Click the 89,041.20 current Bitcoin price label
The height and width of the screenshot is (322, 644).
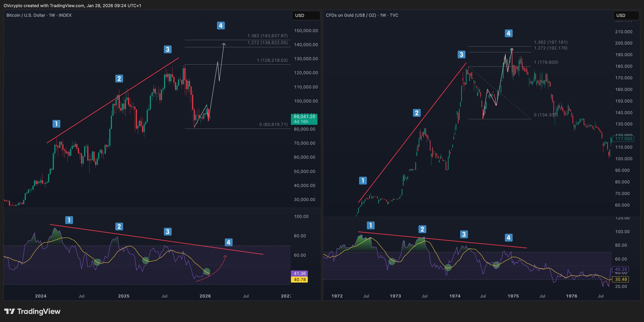[304, 117]
